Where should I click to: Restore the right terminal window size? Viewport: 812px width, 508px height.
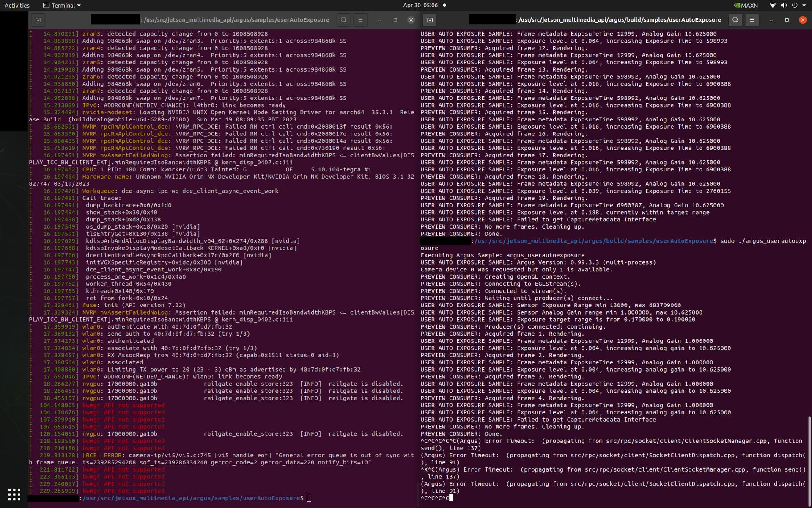tap(787, 20)
